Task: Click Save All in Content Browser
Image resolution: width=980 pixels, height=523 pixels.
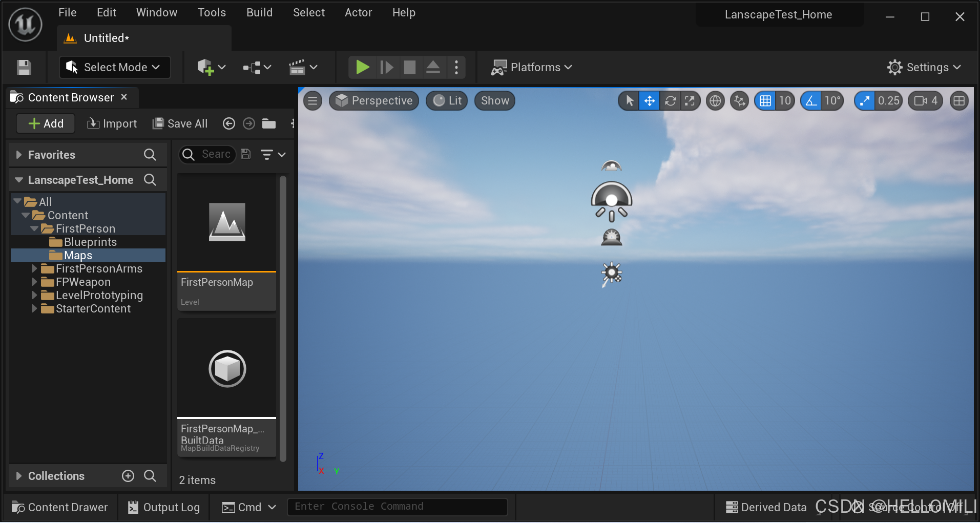Action: (180, 123)
